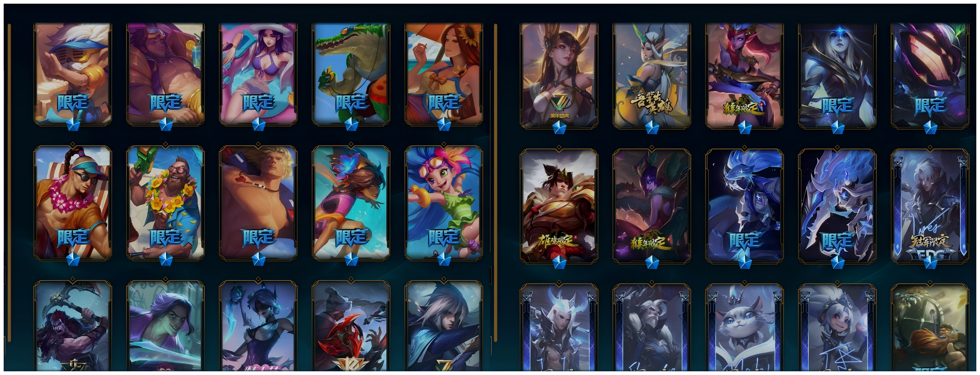Click the gold vertical scrollbar between the panels

(495, 182)
